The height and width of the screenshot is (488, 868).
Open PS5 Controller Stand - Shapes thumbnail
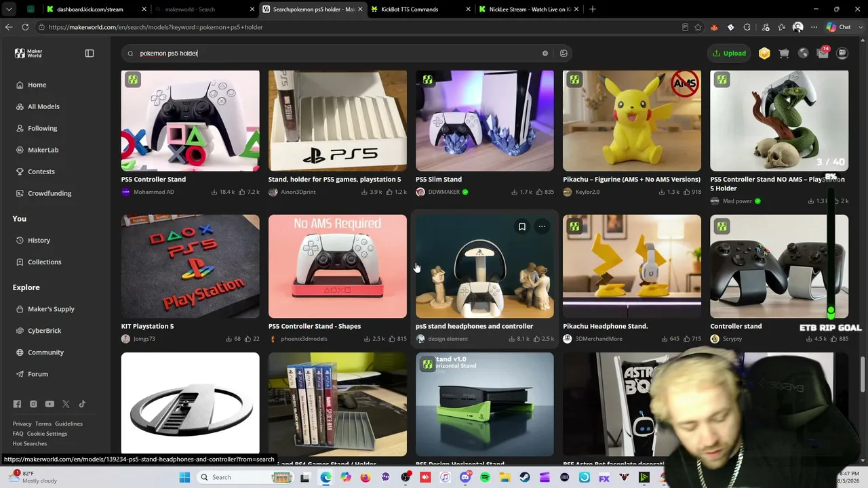[337, 266]
